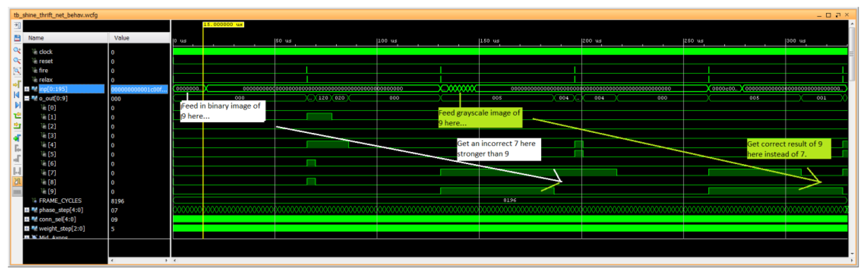Expand the inp[0:195] bus
This screenshot has width=868, height=279.
[27, 89]
